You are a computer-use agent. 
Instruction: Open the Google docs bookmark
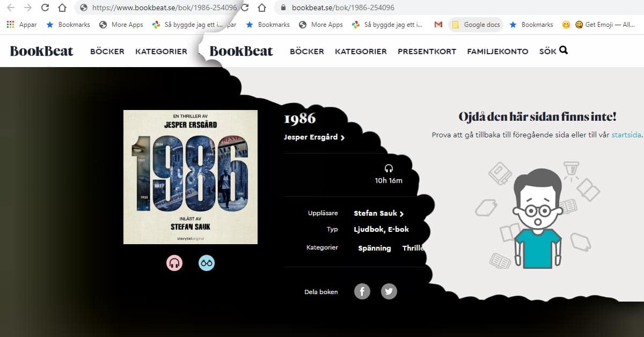pyautogui.click(x=476, y=25)
